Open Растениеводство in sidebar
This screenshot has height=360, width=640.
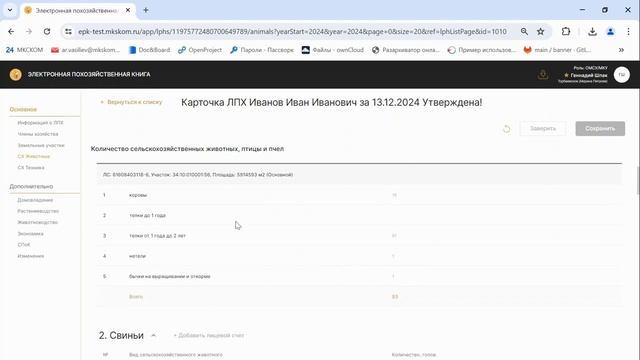pos(38,211)
